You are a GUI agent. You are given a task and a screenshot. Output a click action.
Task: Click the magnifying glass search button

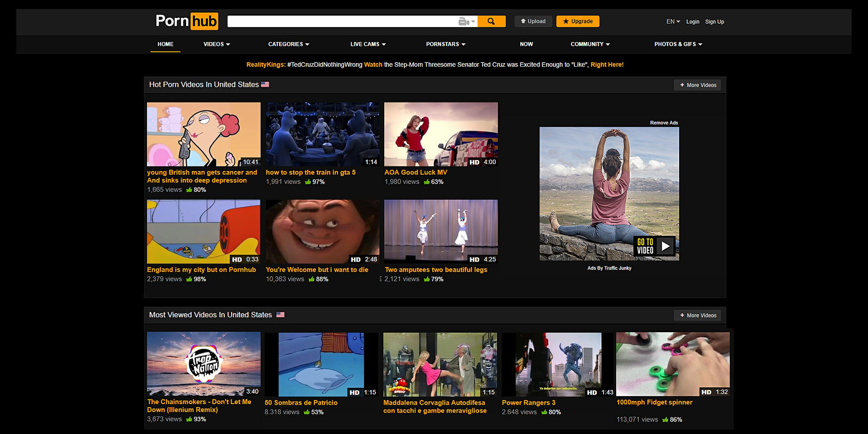click(491, 21)
